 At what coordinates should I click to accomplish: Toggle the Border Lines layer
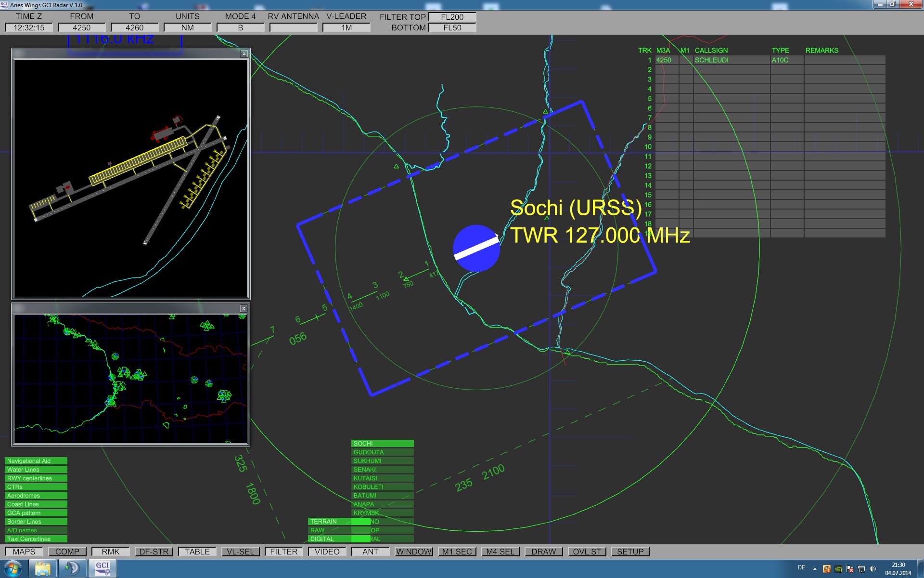[36, 522]
